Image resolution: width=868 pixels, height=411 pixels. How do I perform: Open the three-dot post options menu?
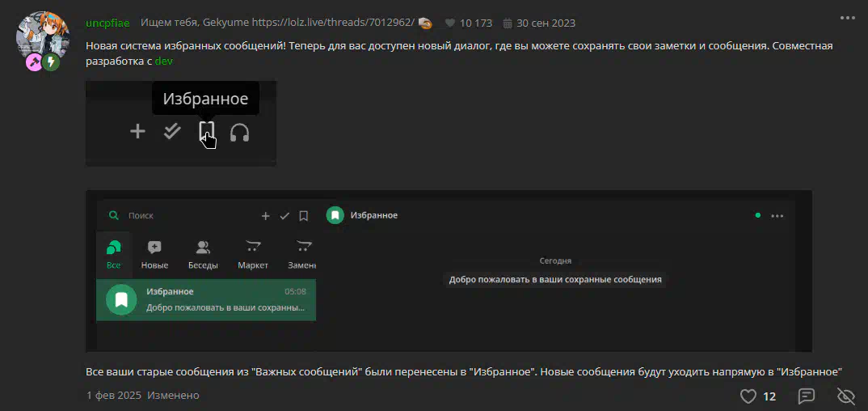848,18
